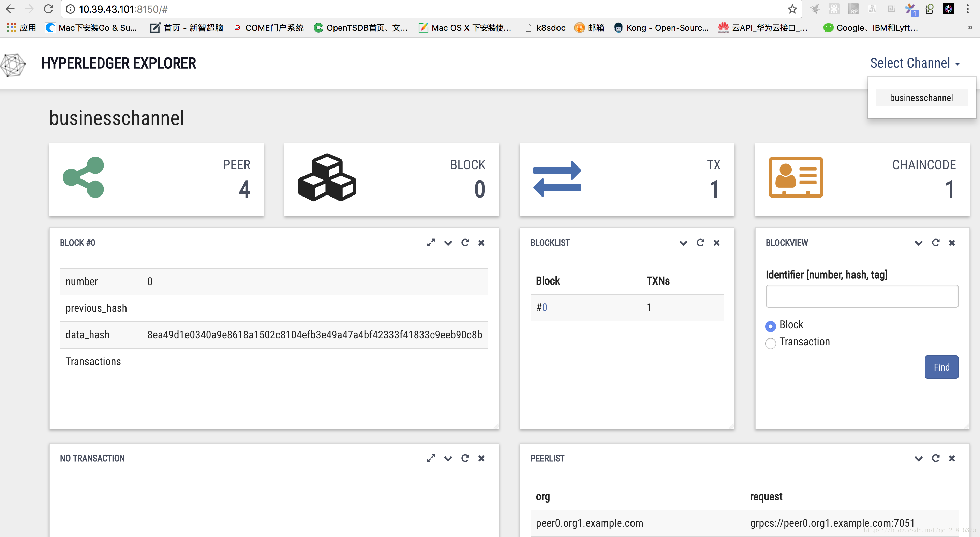Click the data_hash value text
Viewport: 980px width, 537px height.
(x=315, y=335)
